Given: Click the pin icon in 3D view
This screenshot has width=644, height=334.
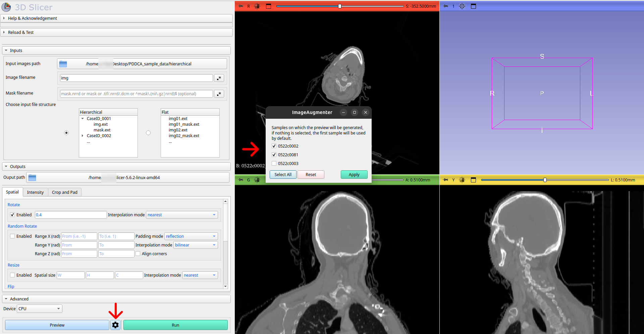Looking at the screenshot, I should click(446, 6).
